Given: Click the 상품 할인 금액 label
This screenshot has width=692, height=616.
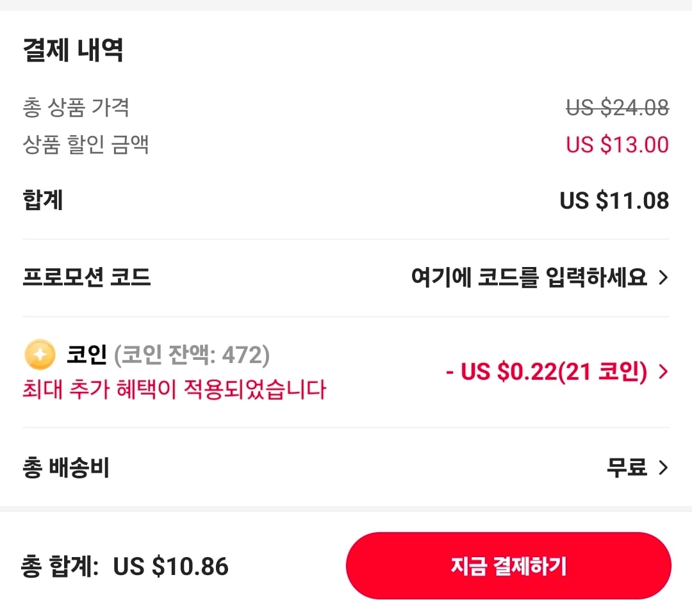Looking at the screenshot, I should point(86,145).
